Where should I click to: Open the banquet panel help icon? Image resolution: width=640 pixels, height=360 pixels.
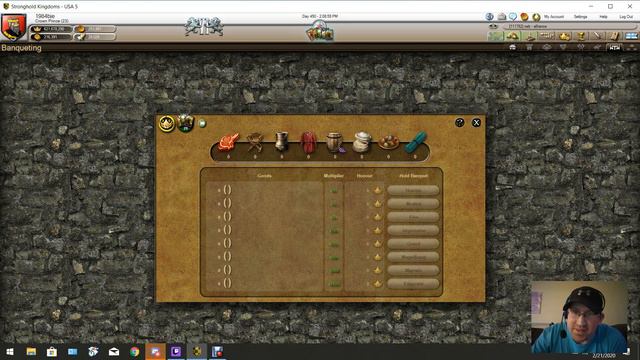(460, 122)
